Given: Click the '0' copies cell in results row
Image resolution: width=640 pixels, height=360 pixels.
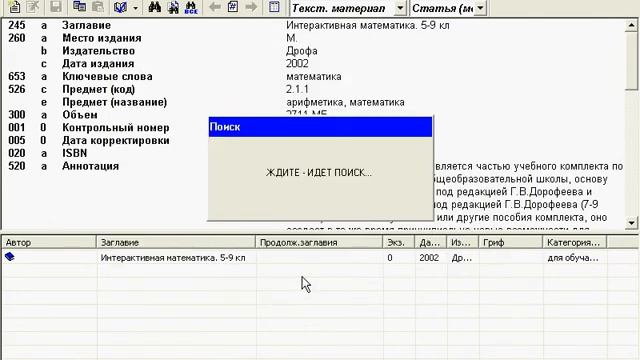Looking at the screenshot, I should pos(390,258).
